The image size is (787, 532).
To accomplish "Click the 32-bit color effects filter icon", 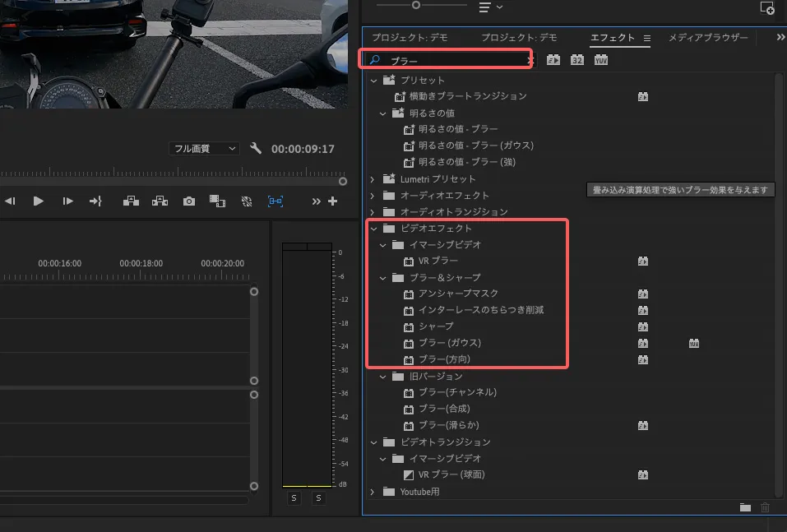I will point(577,59).
